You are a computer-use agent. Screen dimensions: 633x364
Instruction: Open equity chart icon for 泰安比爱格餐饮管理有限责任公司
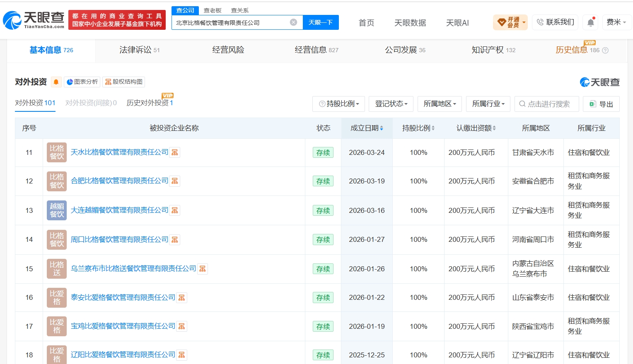pyautogui.click(x=182, y=298)
